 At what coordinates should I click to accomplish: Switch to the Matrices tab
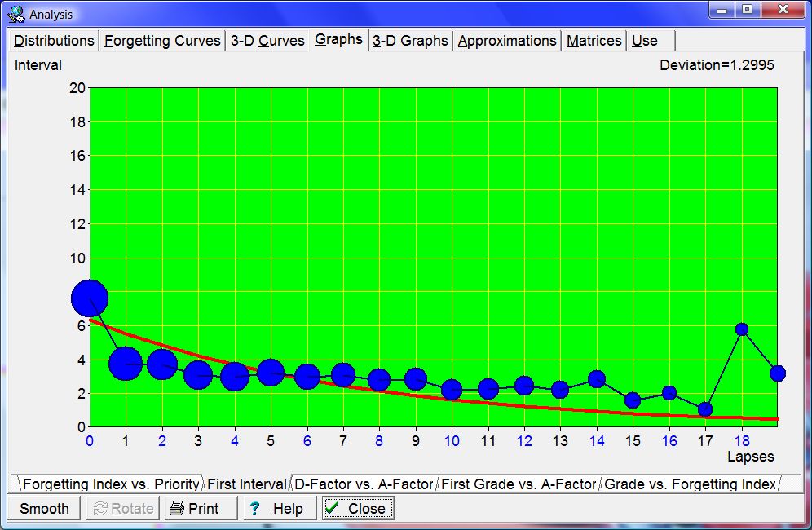pos(594,41)
